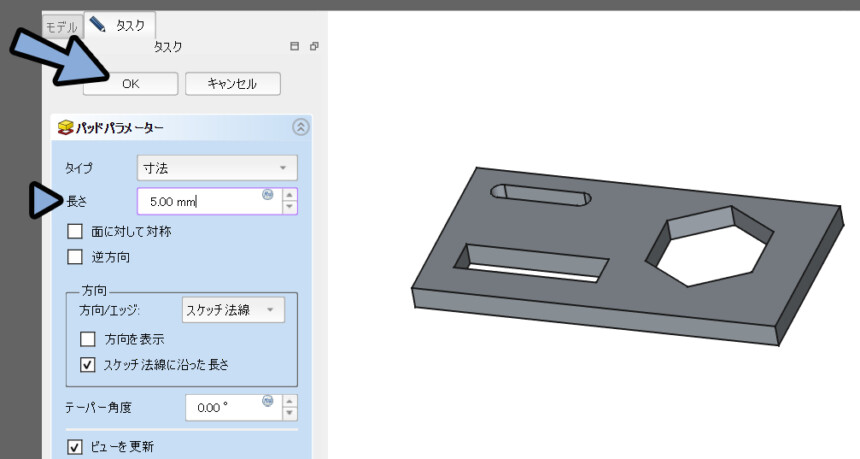Switch to the モデル tab
This screenshot has height=459, width=860.
62,27
